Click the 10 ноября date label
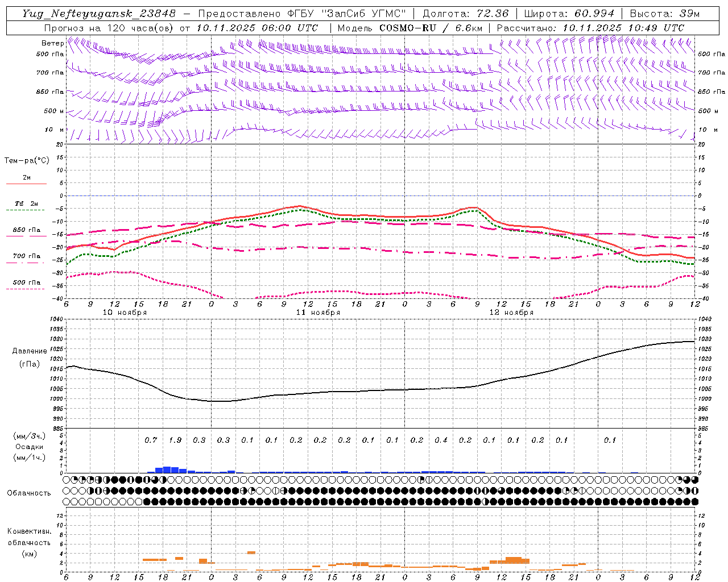The image size is (728, 582). click(x=125, y=313)
